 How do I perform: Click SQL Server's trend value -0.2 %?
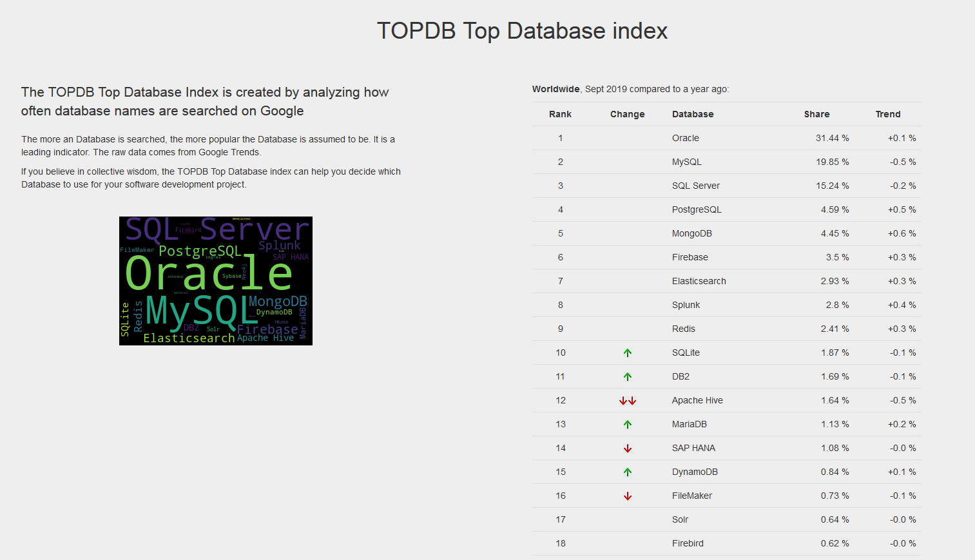[x=903, y=186]
